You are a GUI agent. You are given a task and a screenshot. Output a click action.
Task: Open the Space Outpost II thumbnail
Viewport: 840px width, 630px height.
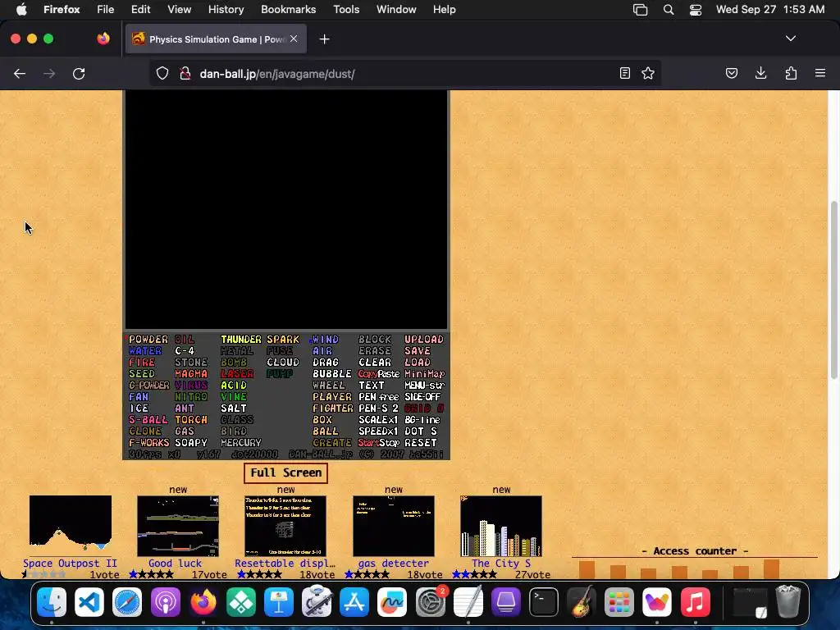click(x=71, y=527)
